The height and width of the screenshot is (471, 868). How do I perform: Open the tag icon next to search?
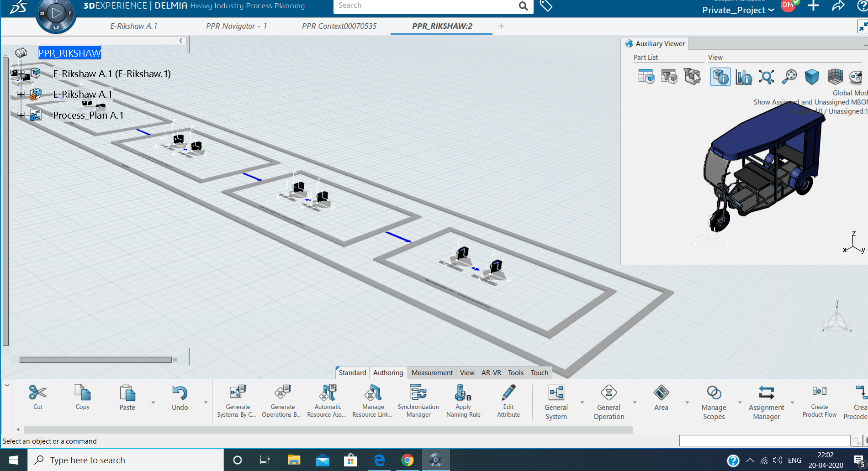pos(546,6)
